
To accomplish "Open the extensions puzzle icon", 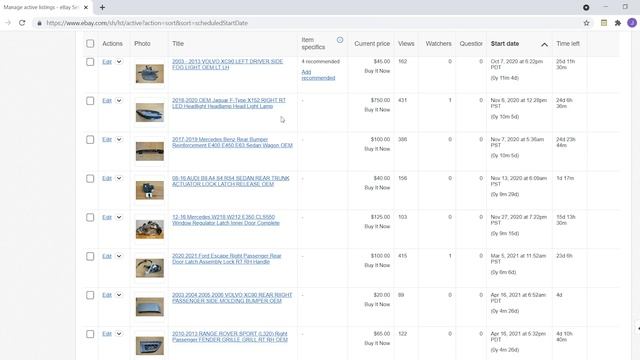I will pyautogui.click(x=618, y=23).
